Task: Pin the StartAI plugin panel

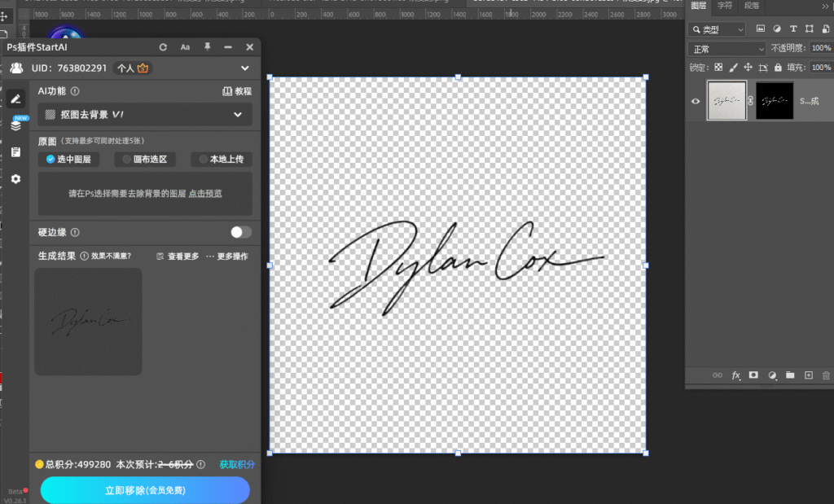Action: point(208,46)
